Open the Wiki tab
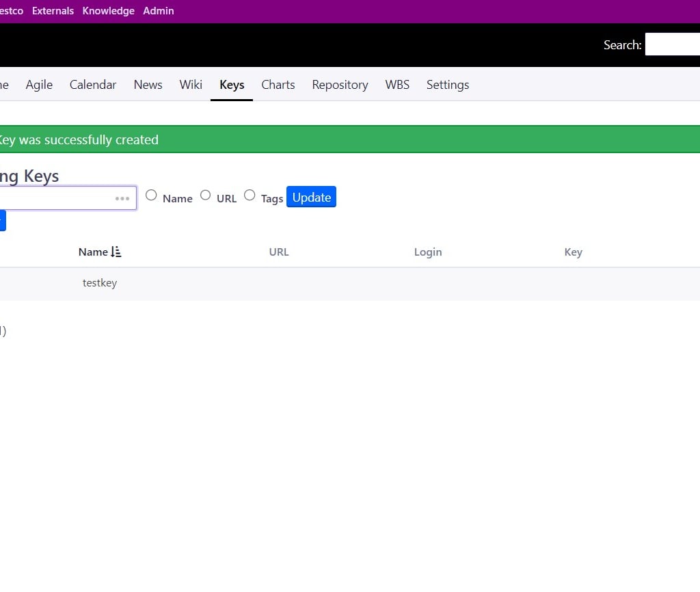 tap(191, 85)
